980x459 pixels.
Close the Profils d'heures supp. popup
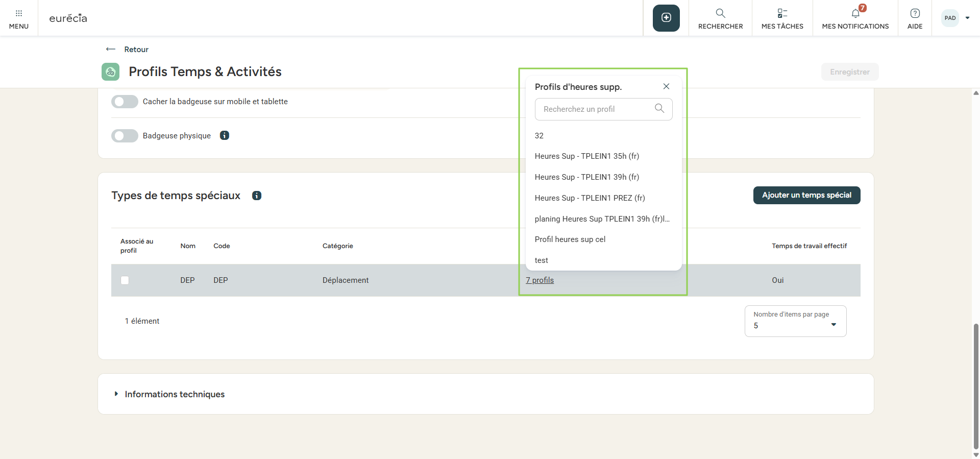[666, 86]
